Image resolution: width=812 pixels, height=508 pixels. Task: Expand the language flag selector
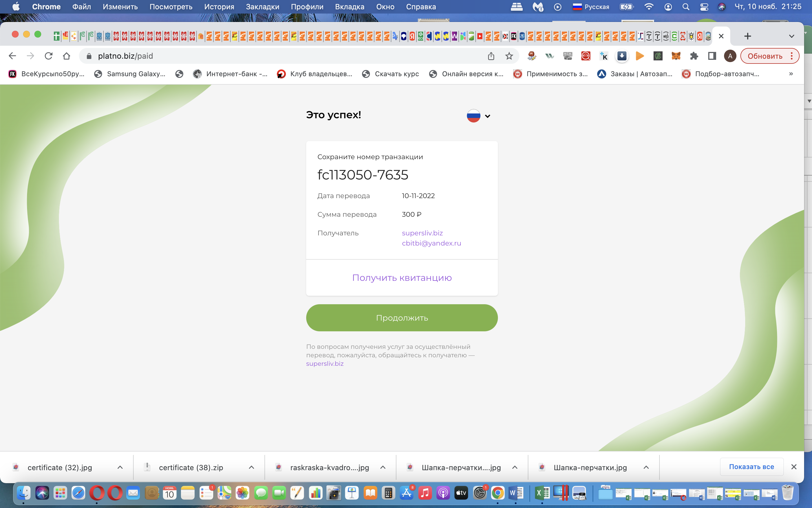coord(478,116)
